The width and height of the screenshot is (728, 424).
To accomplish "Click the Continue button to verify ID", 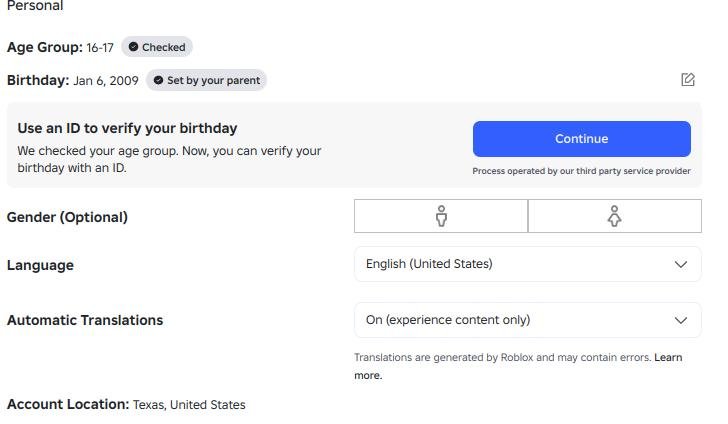I will pyautogui.click(x=582, y=139).
